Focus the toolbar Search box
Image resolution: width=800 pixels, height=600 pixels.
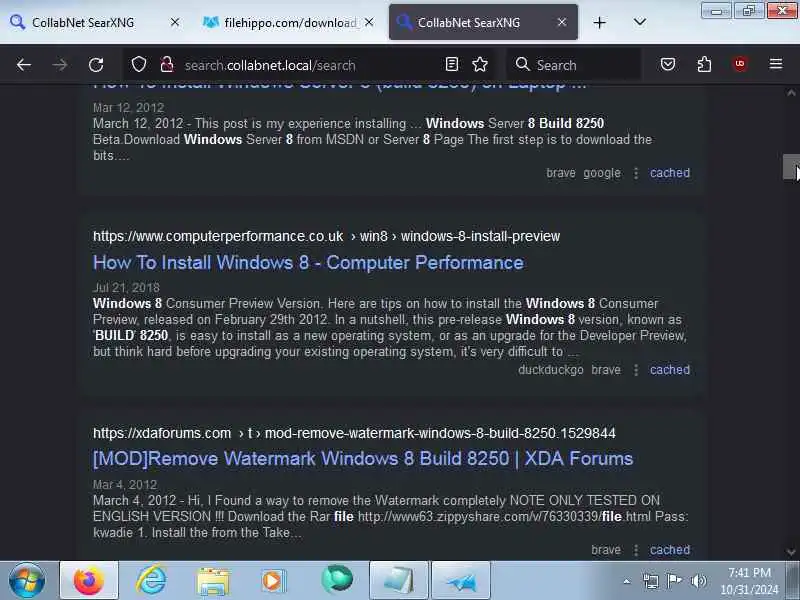(x=574, y=65)
